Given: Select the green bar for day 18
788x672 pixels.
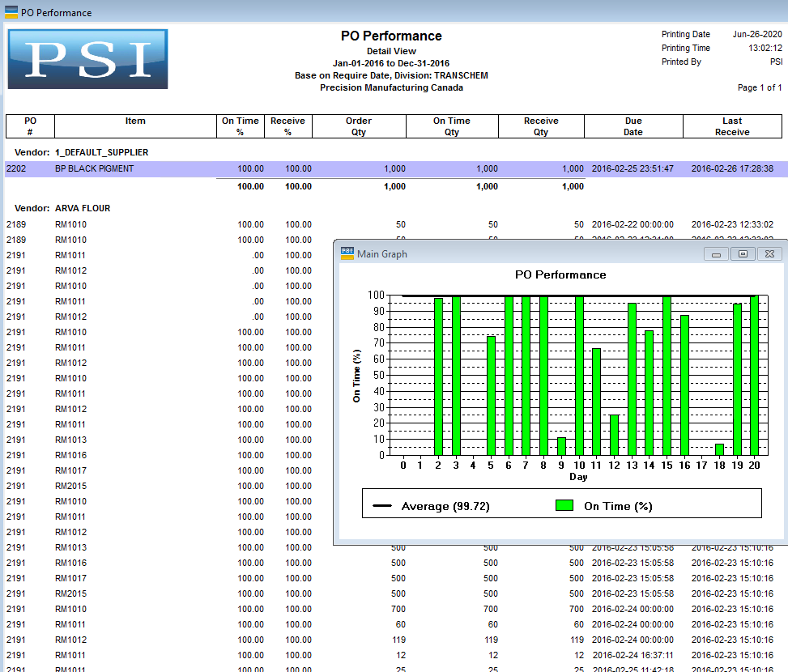Looking at the screenshot, I should [719, 449].
